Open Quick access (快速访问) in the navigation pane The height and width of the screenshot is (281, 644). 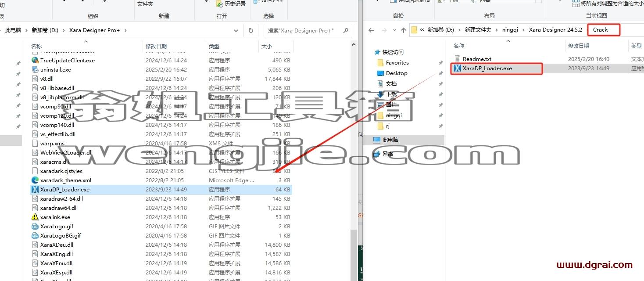tap(389, 52)
